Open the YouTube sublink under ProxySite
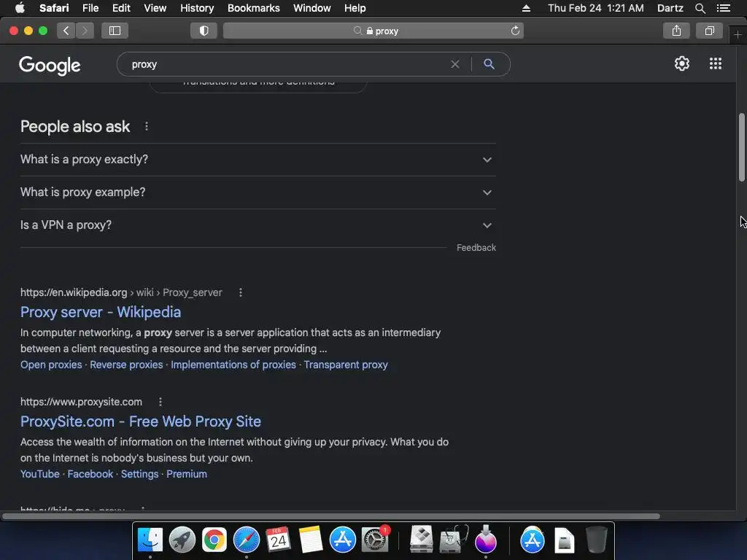The image size is (747, 560). pos(40,474)
